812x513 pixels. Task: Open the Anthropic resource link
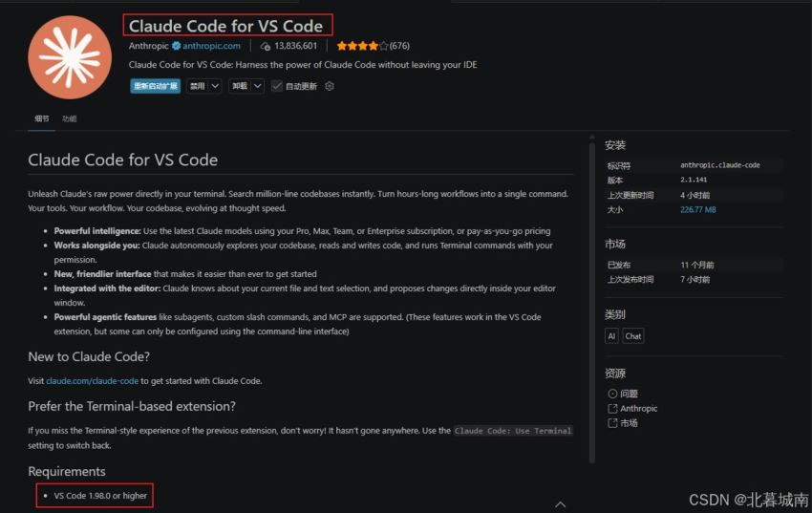coord(638,409)
